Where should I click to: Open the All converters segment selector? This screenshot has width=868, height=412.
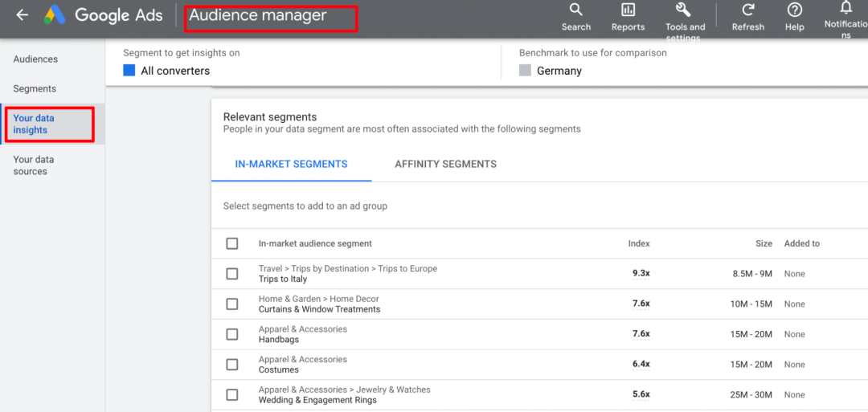(174, 71)
